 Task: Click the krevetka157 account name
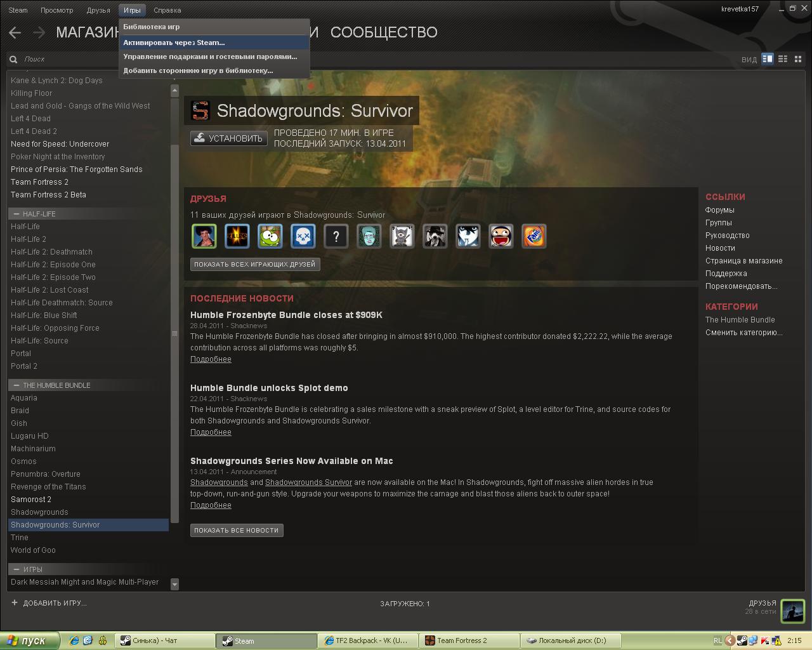(740, 9)
